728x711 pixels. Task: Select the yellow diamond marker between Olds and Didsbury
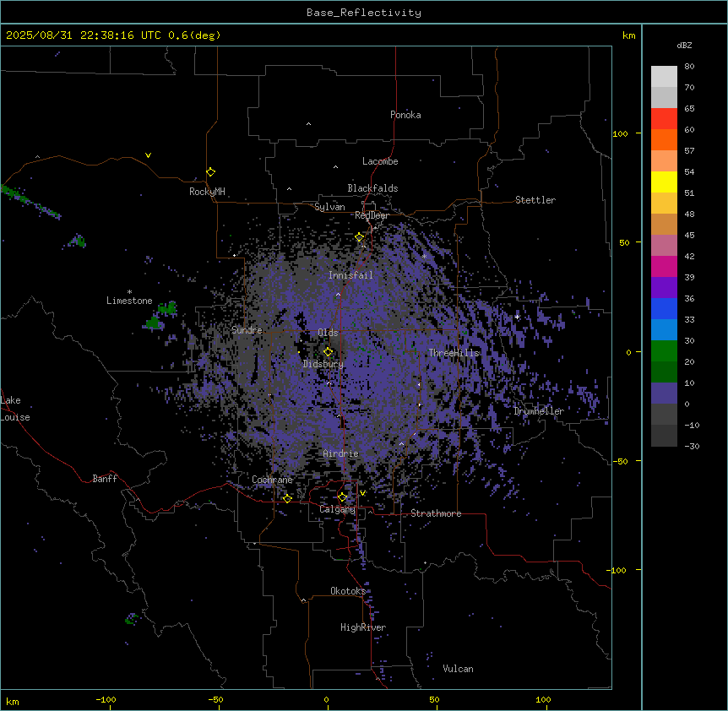(x=329, y=352)
